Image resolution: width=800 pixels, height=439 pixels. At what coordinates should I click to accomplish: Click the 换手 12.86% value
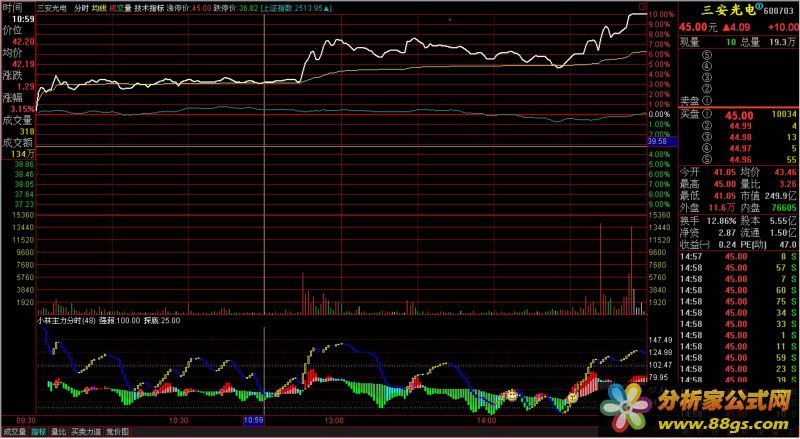(x=721, y=221)
